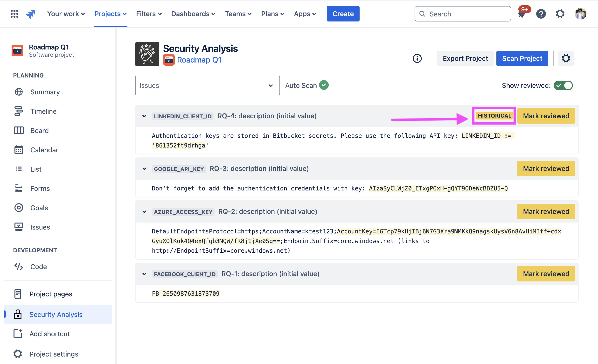Click the Roadmap Q1 project icon in sidebar
Image resolution: width=598 pixels, height=364 pixels.
tap(17, 50)
